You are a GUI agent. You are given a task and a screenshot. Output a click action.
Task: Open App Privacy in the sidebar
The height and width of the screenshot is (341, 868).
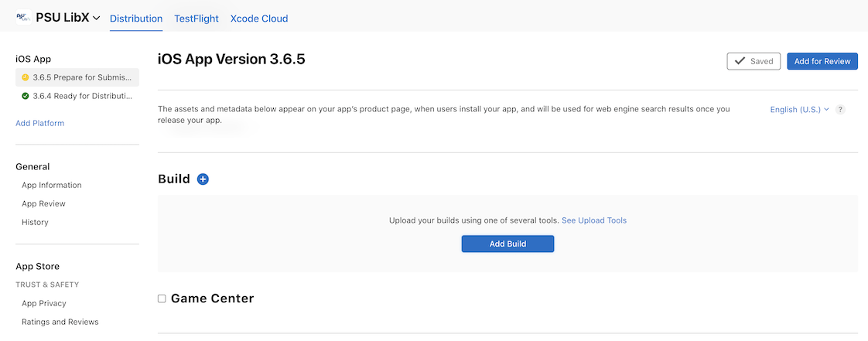pyautogui.click(x=44, y=303)
